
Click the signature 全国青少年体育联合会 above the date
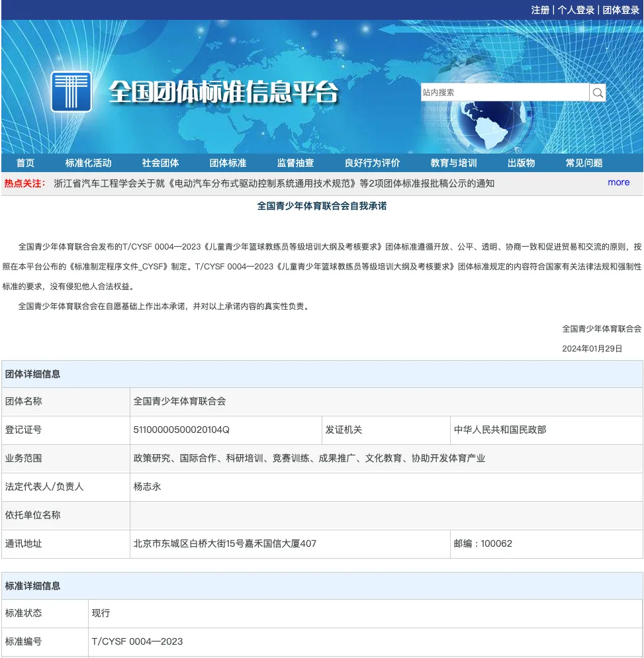(602, 329)
